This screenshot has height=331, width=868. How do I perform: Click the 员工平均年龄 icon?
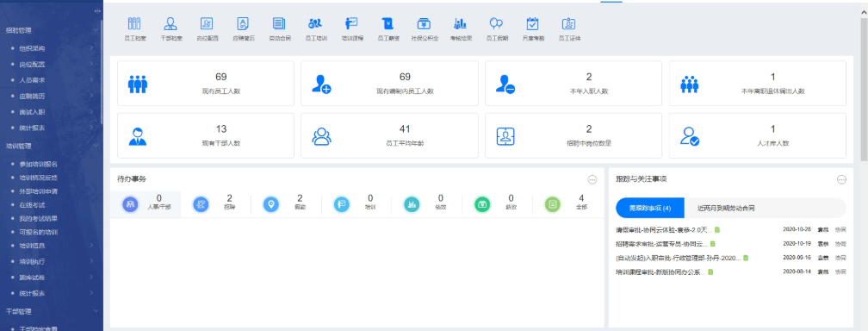(x=321, y=136)
